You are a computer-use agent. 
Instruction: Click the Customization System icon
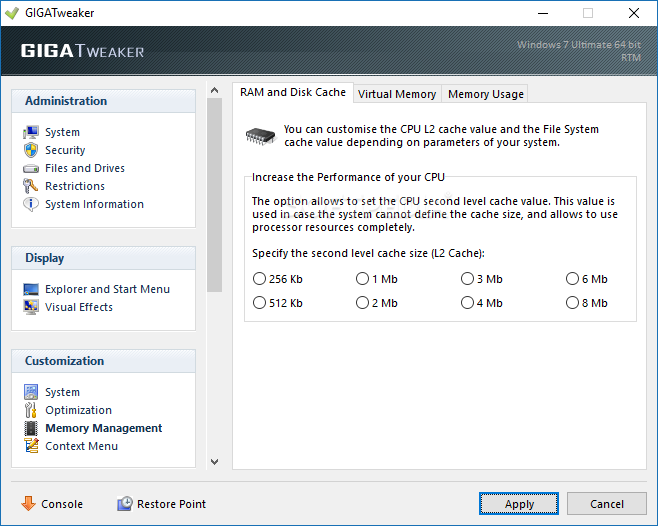tap(31, 392)
